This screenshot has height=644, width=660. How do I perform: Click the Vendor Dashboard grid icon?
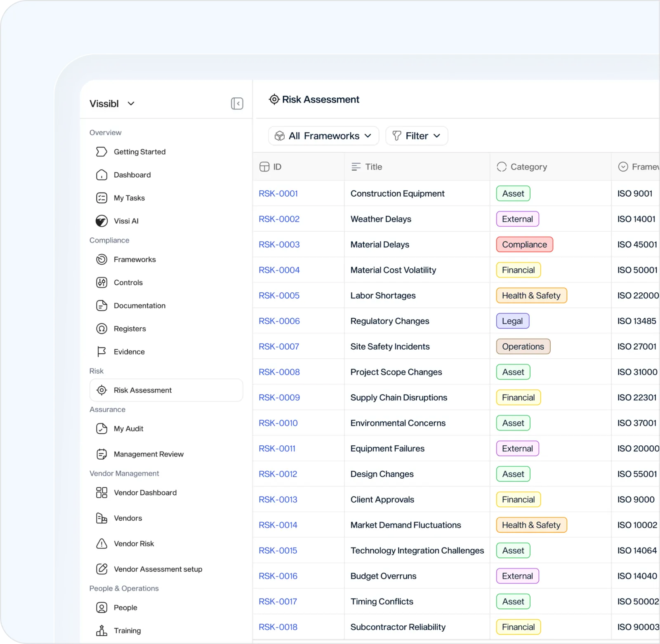[101, 493]
